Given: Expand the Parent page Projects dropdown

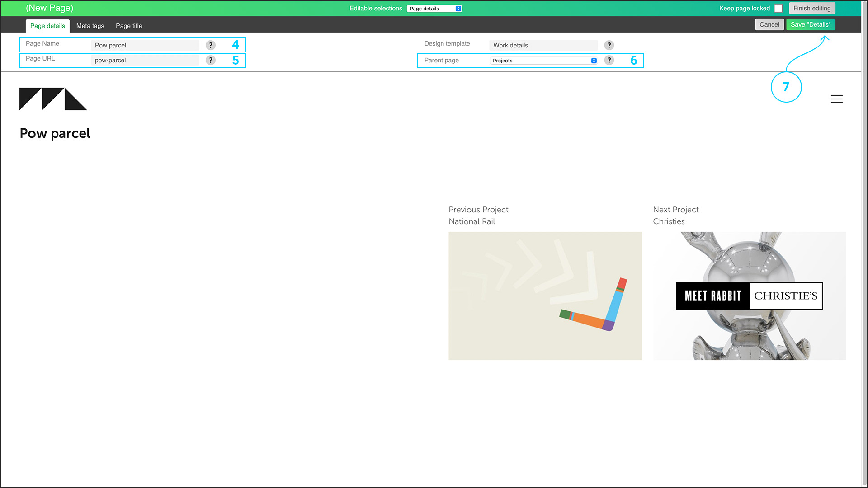Looking at the screenshot, I should (x=544, y=61).
